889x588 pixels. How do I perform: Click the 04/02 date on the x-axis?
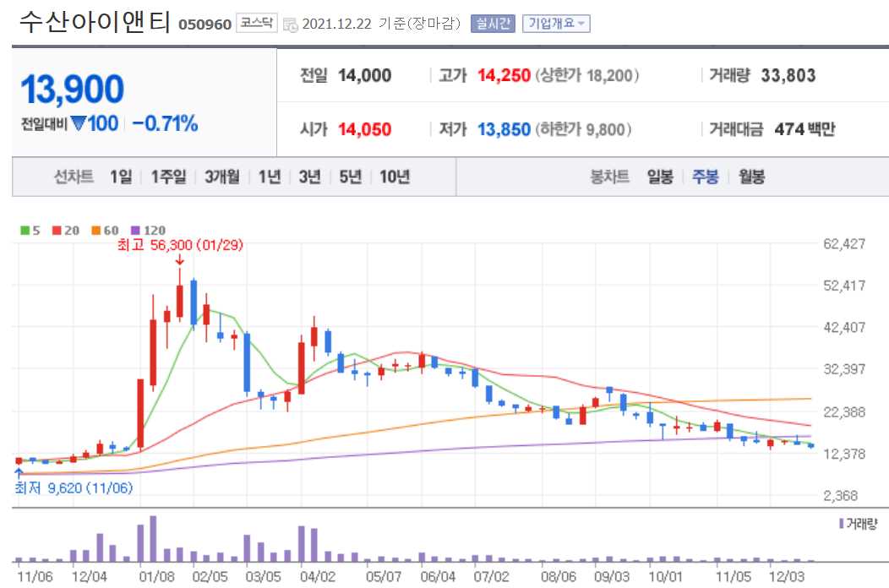point(318,577)
